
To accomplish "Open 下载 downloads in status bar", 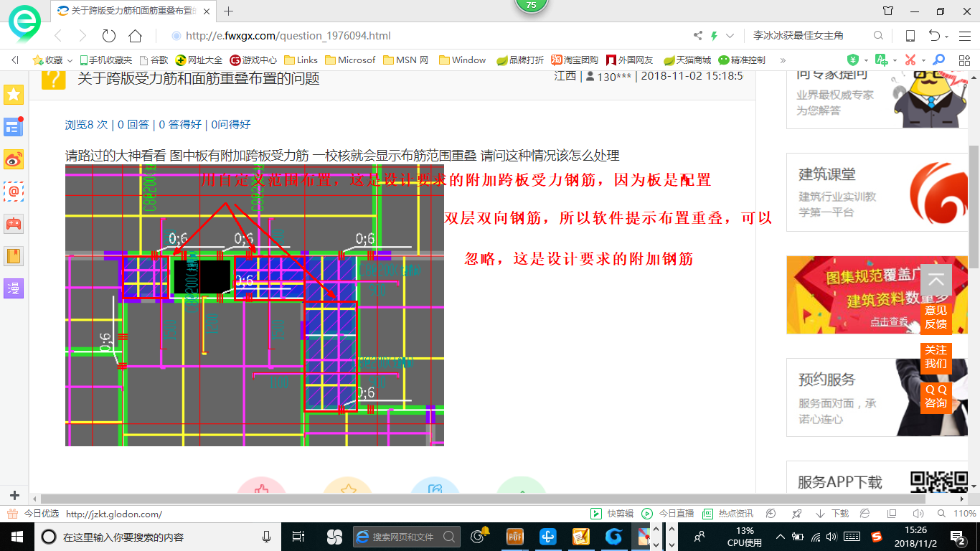I will (831, 514).
